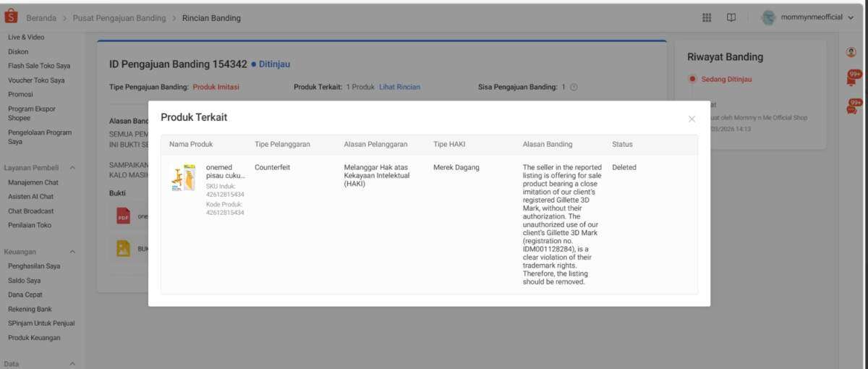Collapse the Keuangan sidebar section

click(x=72, y=252)
